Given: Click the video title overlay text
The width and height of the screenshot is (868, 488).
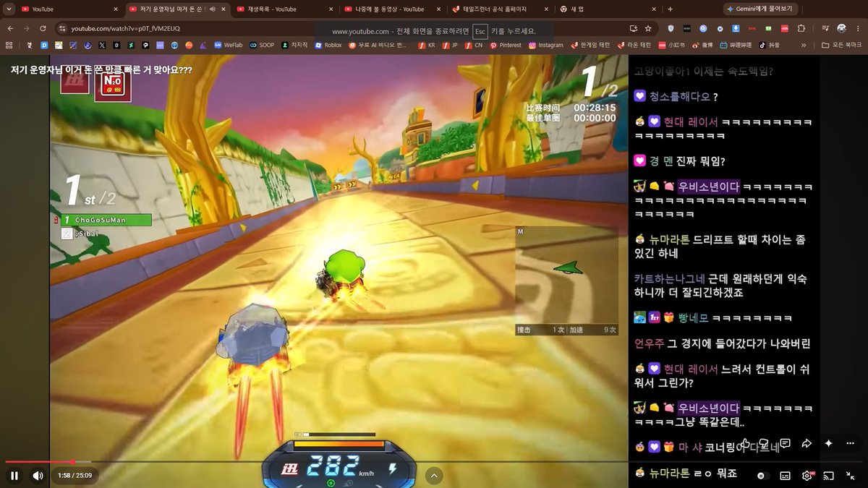Looking at the screenshot, I should 101,71.
